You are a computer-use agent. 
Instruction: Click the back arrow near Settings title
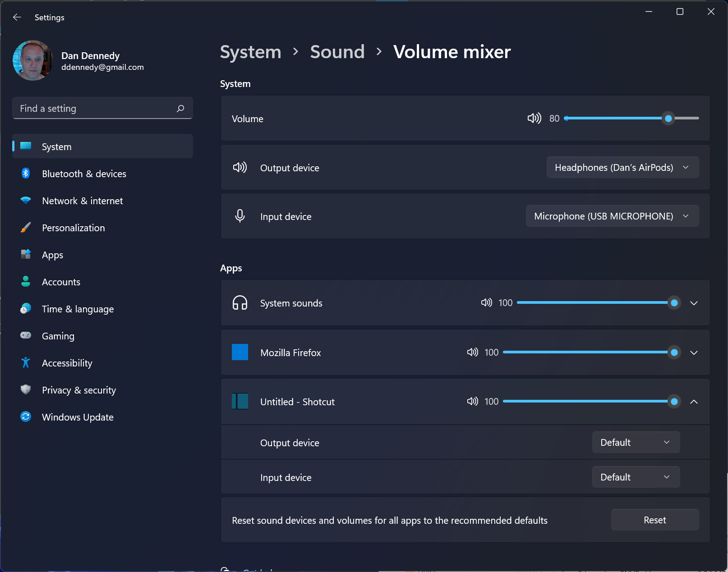pyautogui.click(x=17, y=17)
